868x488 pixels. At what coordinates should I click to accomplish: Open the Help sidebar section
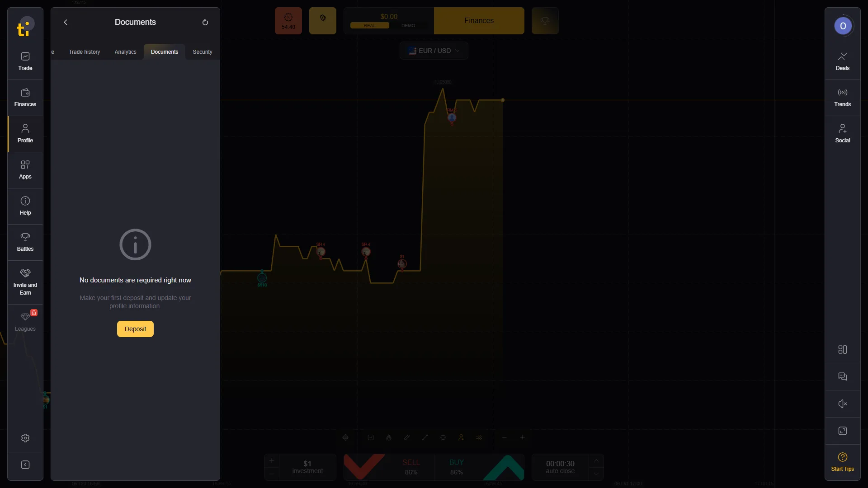click(25, 206)
